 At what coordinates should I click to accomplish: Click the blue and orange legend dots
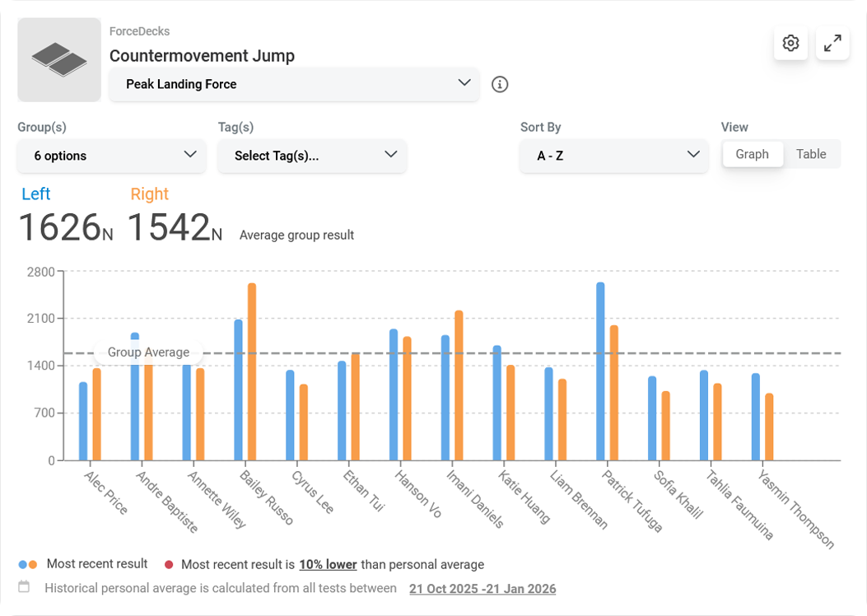click(x=28, y=565)
